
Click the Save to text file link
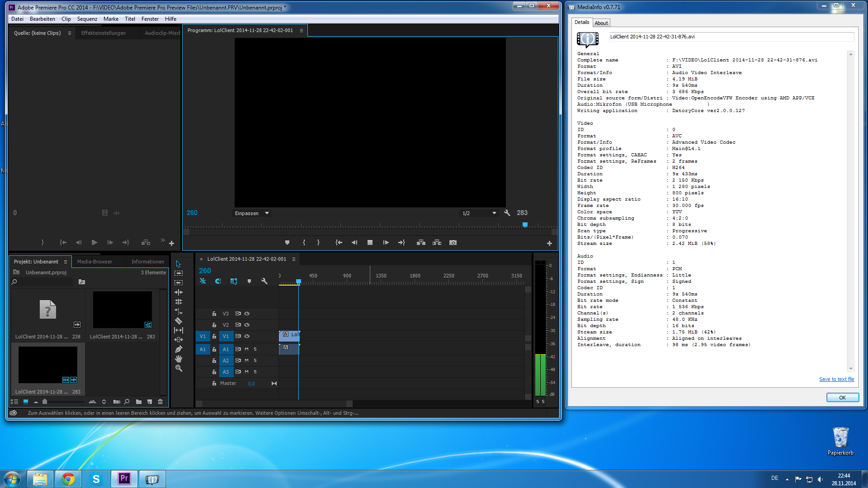836,379
